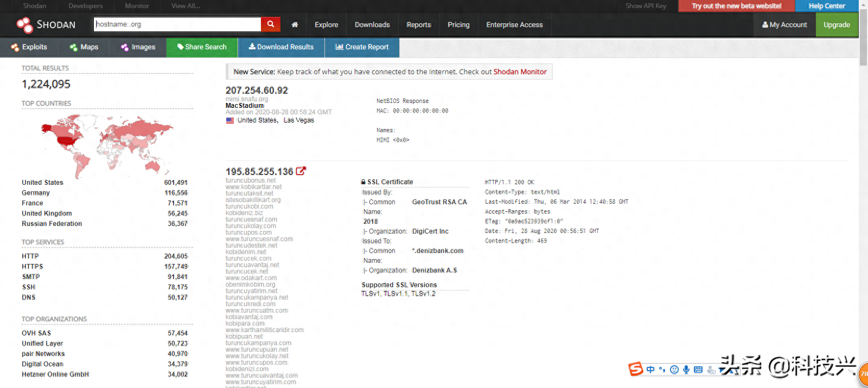Filter by United Kingdom country

tap(47, 214)
